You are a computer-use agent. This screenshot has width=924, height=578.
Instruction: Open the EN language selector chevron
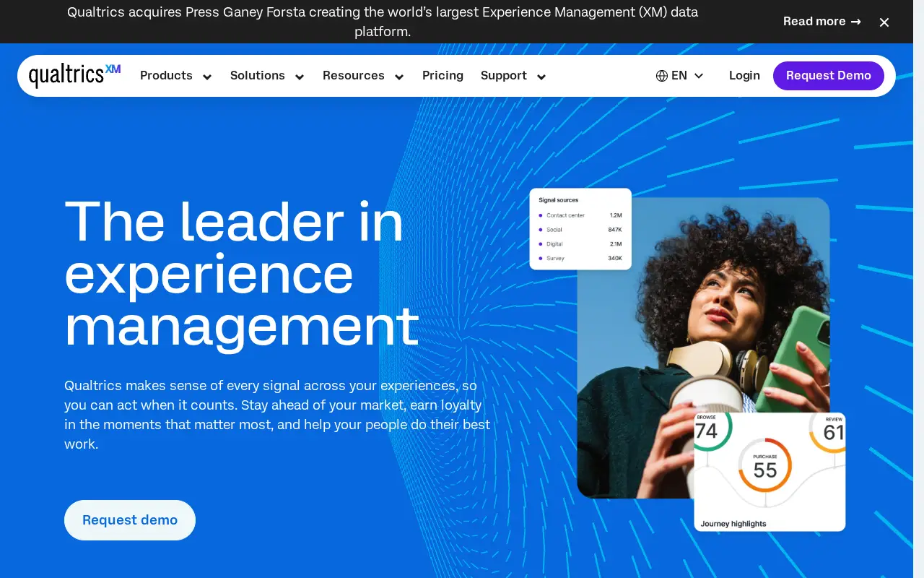coord(699,76)
